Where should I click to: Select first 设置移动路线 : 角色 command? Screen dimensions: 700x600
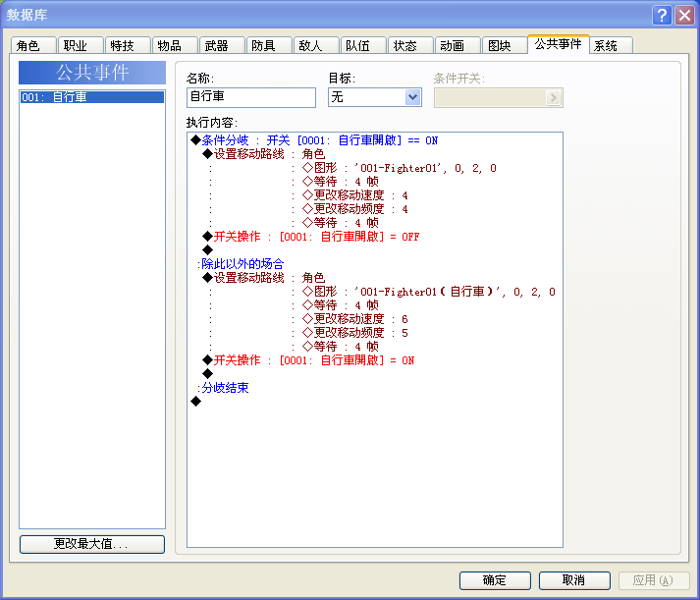point(263,154)
